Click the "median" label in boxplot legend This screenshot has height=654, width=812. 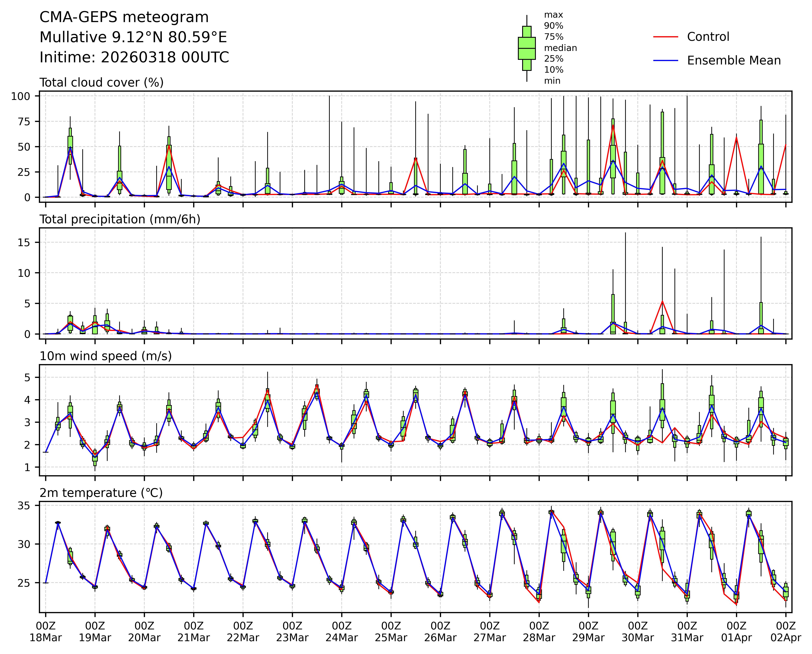pos(560,48)
